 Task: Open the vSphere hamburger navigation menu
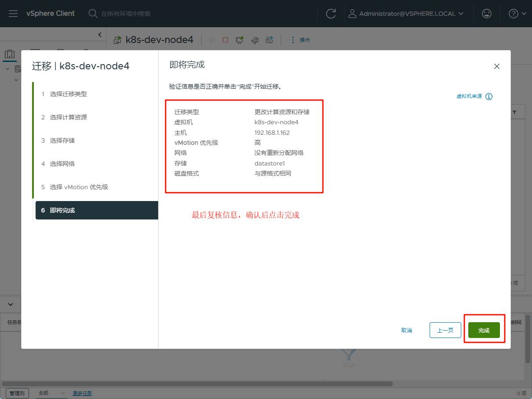tap(13, 14)
